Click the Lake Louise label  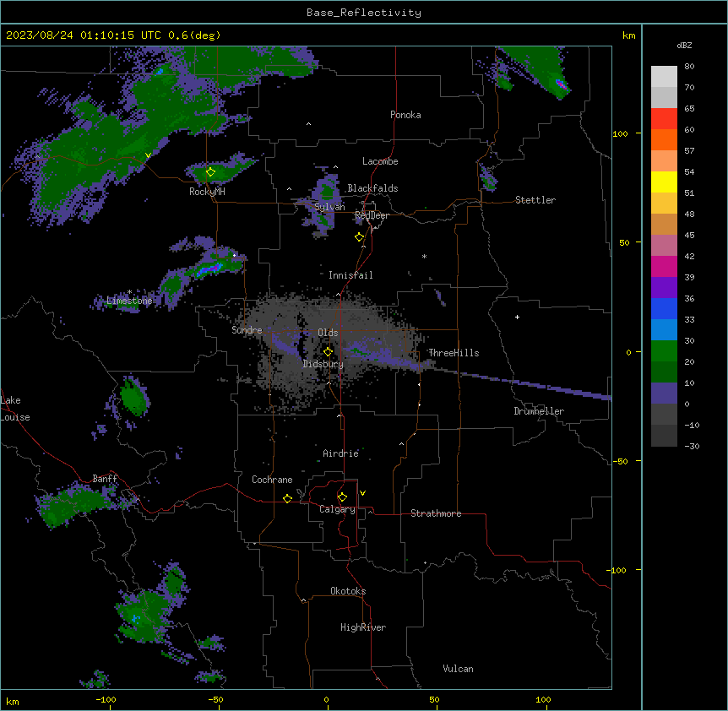[15, 409]
